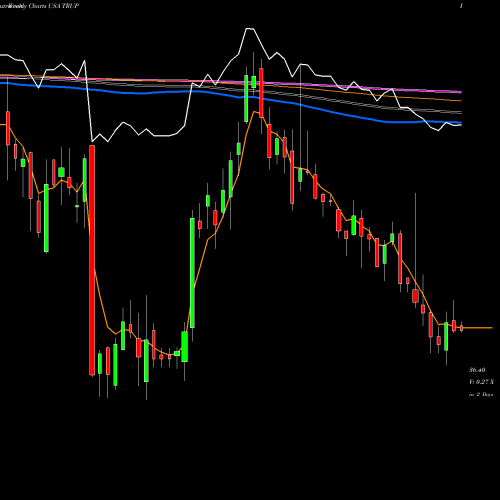
Task: Click the last candlestick at the chart's right edge
Action: point(461,328)
